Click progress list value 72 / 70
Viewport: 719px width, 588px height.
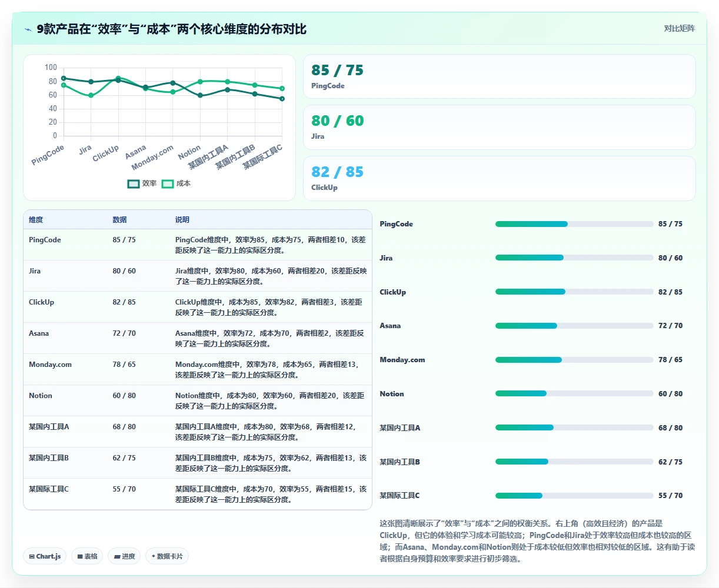pyautogui.click(x=671, y=326)
